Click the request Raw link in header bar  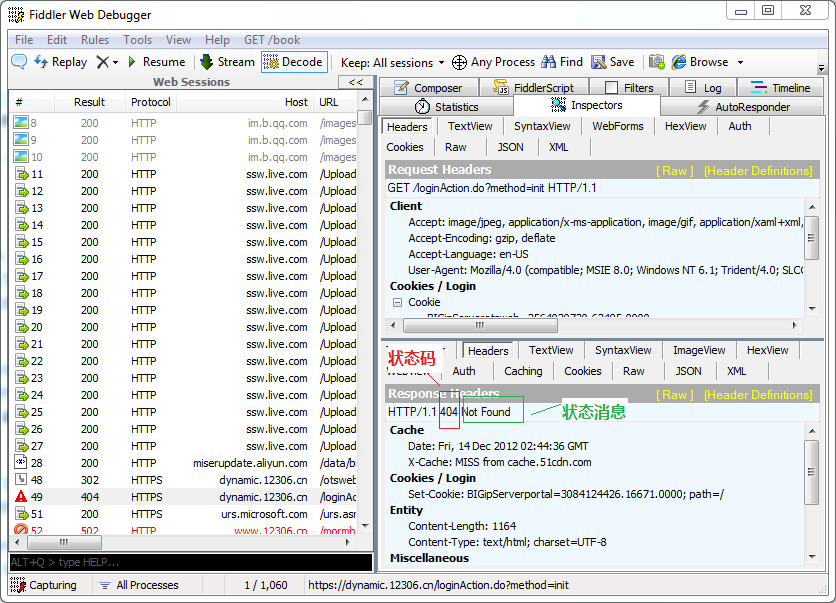pos(674,171)
